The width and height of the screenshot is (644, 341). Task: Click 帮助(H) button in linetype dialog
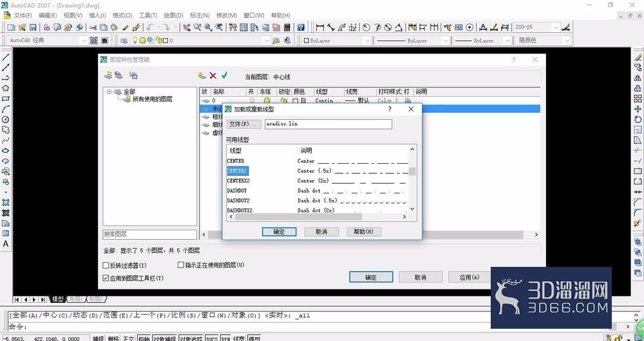[x=364, y=231]
